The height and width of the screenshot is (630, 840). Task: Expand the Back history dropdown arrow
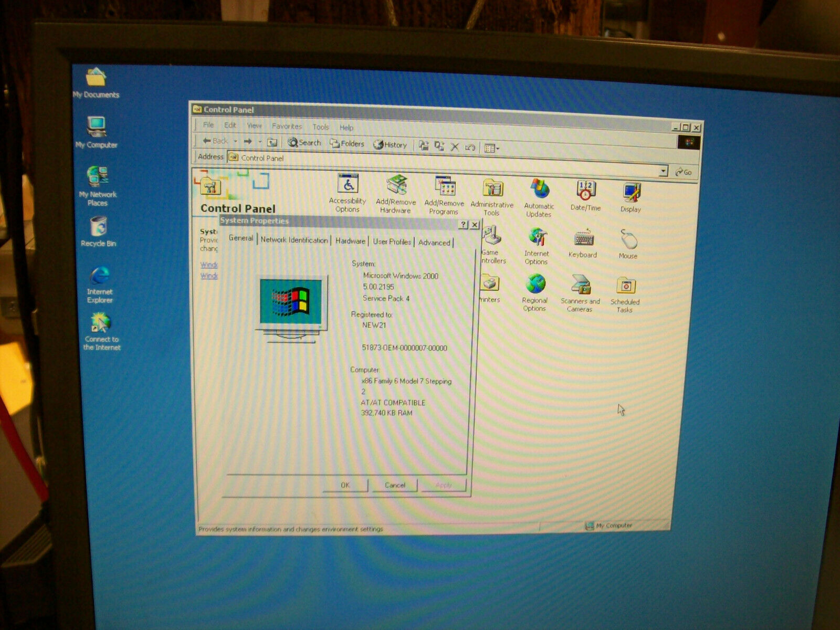coord(235,141)
